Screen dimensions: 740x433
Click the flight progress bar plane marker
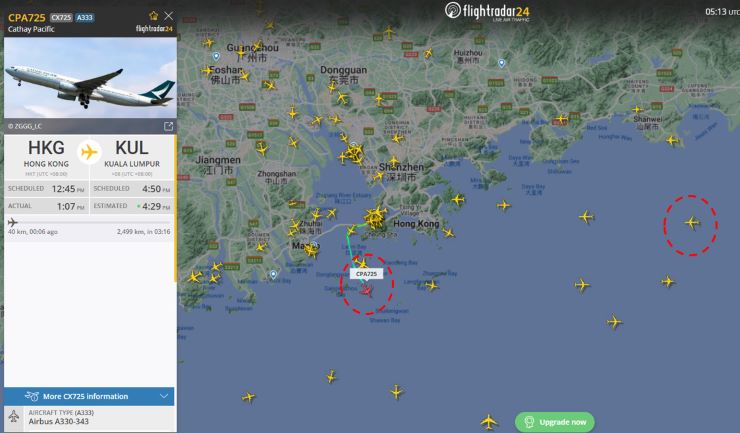13,222
